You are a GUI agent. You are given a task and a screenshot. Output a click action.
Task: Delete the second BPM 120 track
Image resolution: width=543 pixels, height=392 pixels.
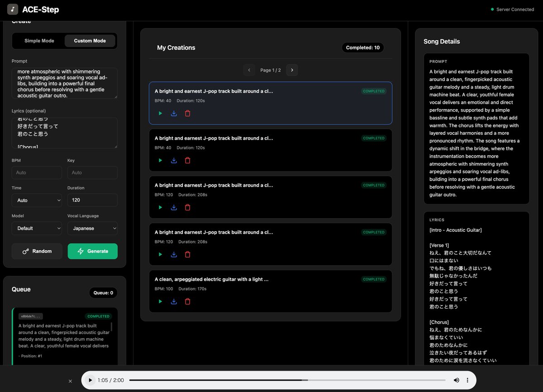(188, 254)
